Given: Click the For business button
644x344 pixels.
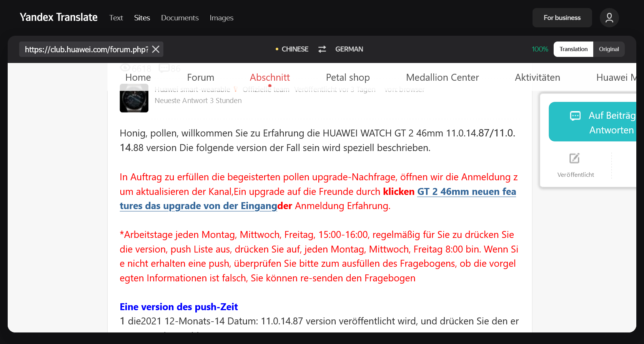Looking at the screenshot, I should tap(562, 18).
